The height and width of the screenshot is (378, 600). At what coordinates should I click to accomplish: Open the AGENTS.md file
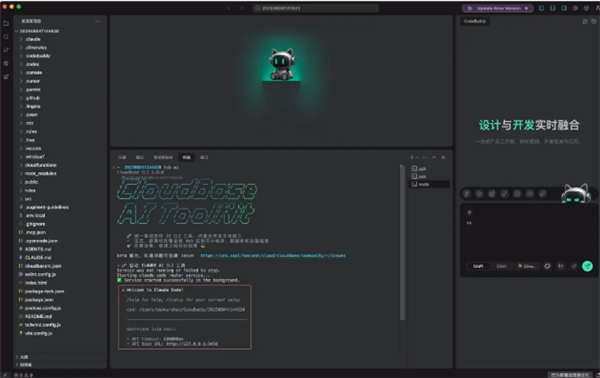click(59, 249)
